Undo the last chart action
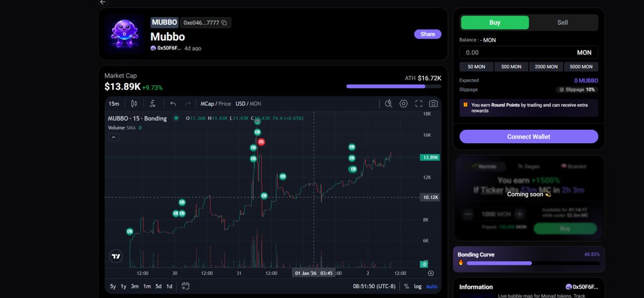The height and width of the screenshot is (298, 644). (x=173, y=103)
